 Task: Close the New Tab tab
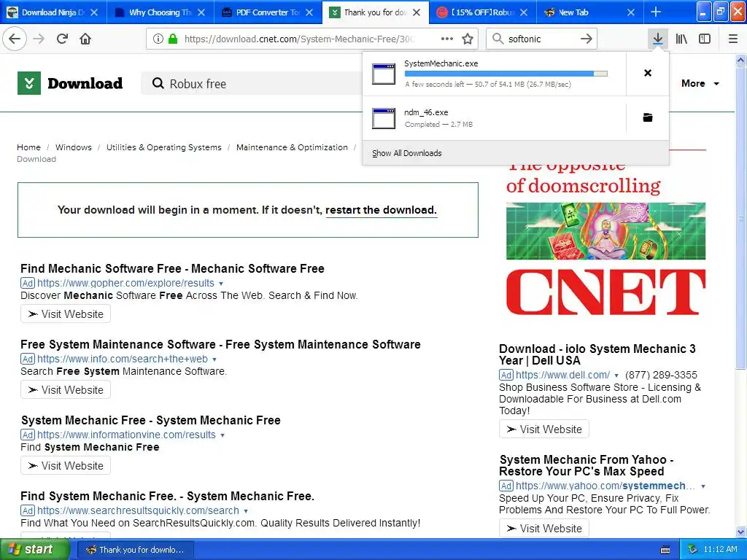[x=631, y=12]
